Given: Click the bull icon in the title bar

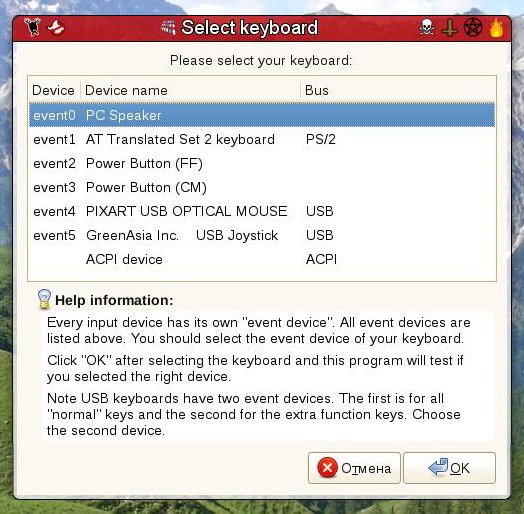Looking at the screenshot, I should pyautogui.click(x=33, y=27).
